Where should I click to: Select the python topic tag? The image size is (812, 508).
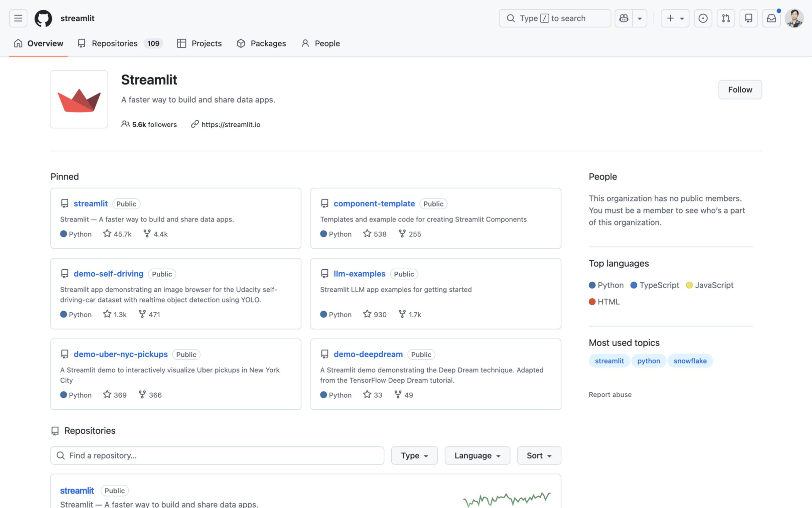648,361
